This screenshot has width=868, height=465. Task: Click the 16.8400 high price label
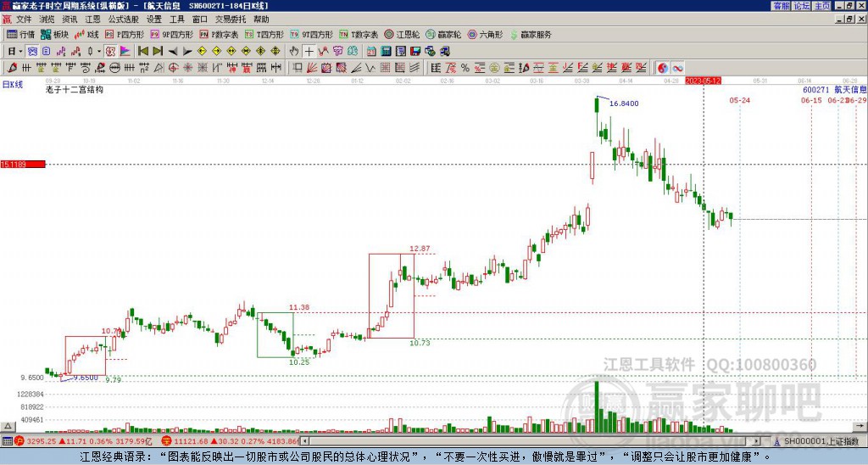pyautogui.click(x=624, y=104)
